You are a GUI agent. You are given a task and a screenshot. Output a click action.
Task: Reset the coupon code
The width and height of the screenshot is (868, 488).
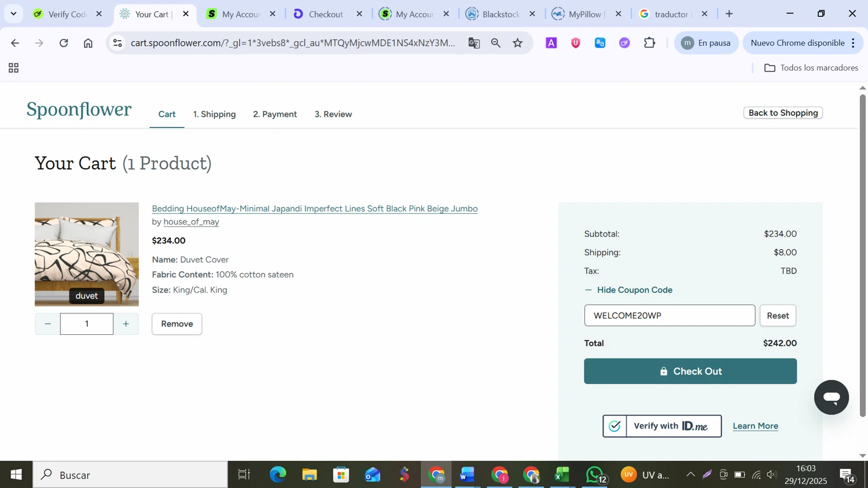(778, 316)
